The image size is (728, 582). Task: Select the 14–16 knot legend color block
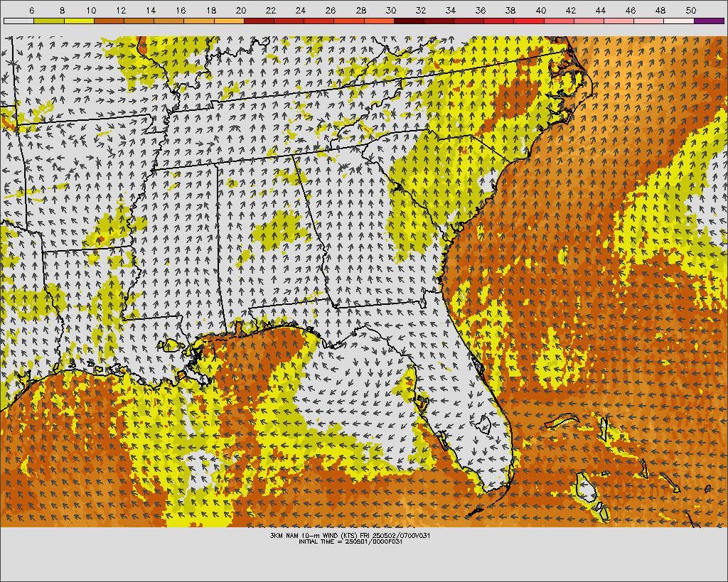point(169,21)
